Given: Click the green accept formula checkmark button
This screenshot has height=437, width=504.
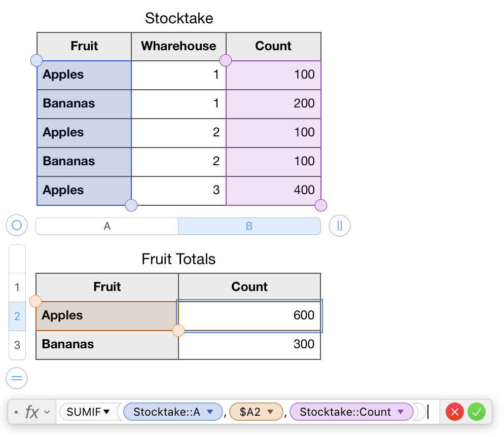Looking at the screenshot, I should [477, 412].
